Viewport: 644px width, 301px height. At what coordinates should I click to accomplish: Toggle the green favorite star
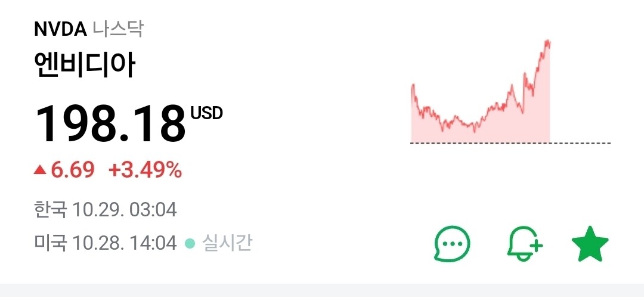[x=590, y=244]
